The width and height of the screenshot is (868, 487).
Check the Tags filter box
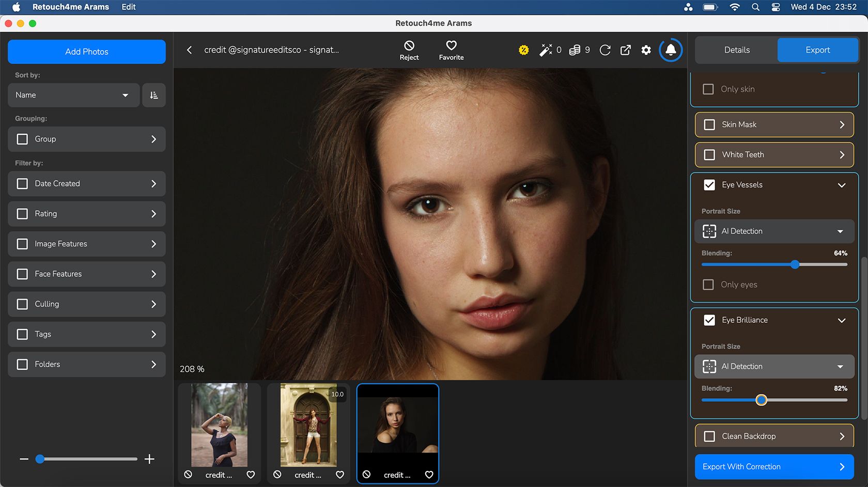(x=22, y=334)
